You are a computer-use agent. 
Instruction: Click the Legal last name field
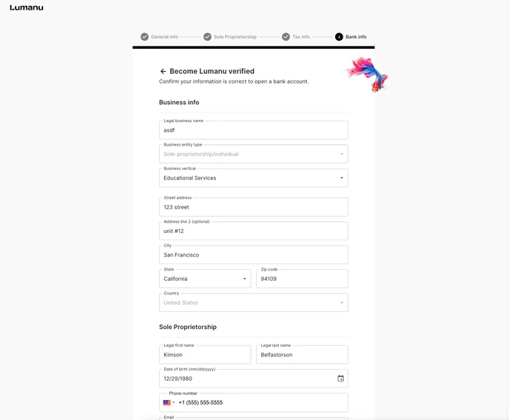coord(302,355)
